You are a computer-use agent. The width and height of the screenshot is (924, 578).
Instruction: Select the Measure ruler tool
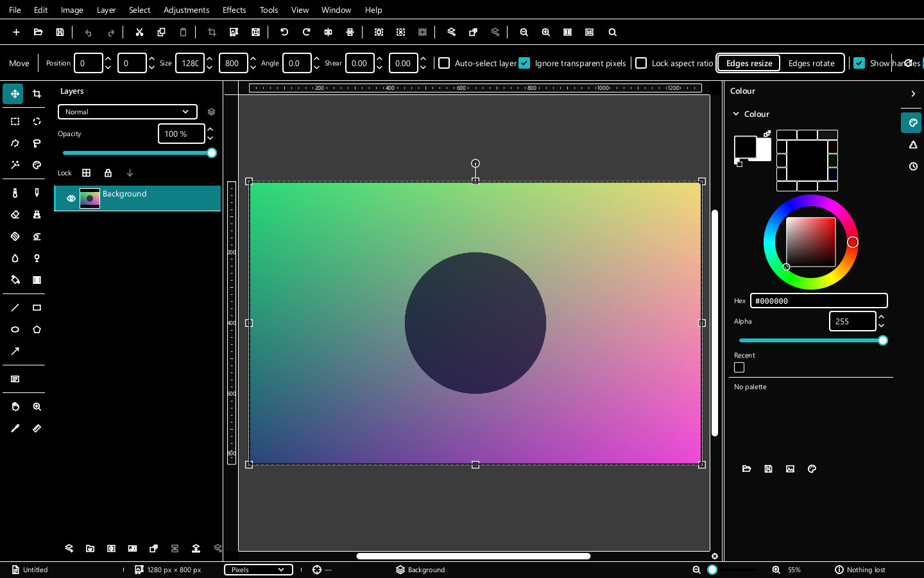coord(37,428)
